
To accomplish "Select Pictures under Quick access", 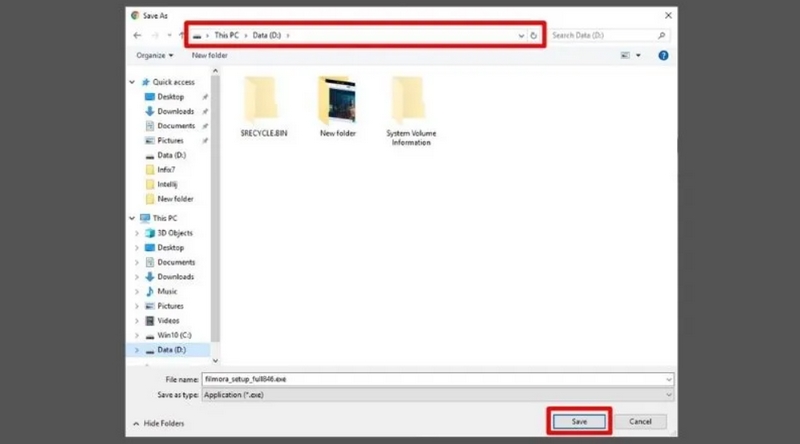I will (170, 140).
